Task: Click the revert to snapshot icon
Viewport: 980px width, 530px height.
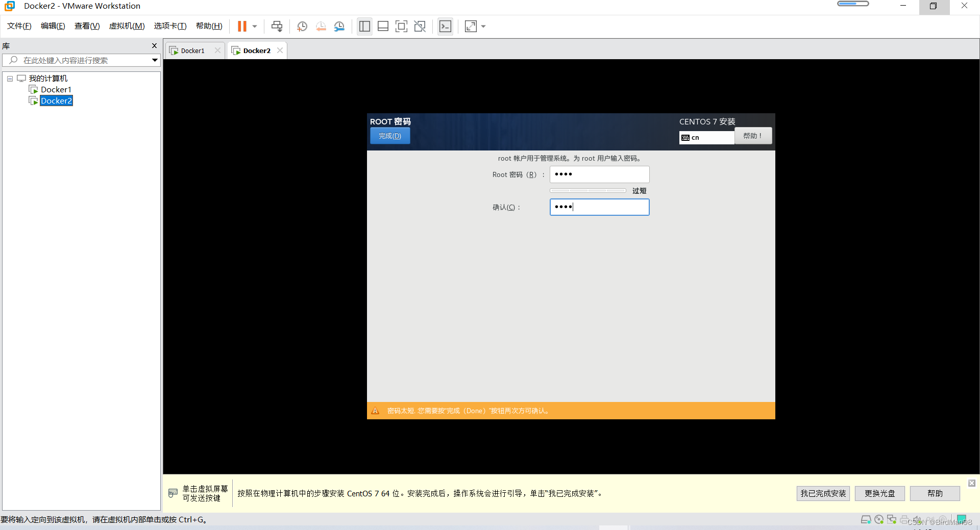Action: click(321, 26)
